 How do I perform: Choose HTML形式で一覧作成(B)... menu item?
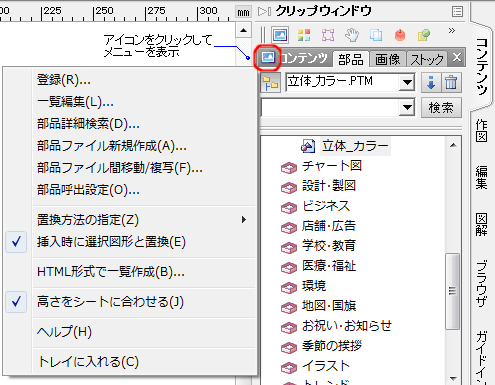(x=144, y=272)
